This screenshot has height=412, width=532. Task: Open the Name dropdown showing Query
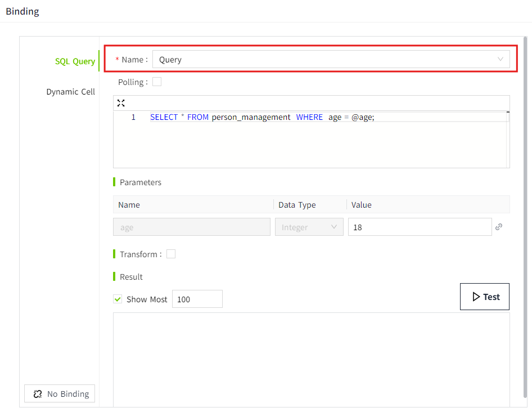coord(331,60)
